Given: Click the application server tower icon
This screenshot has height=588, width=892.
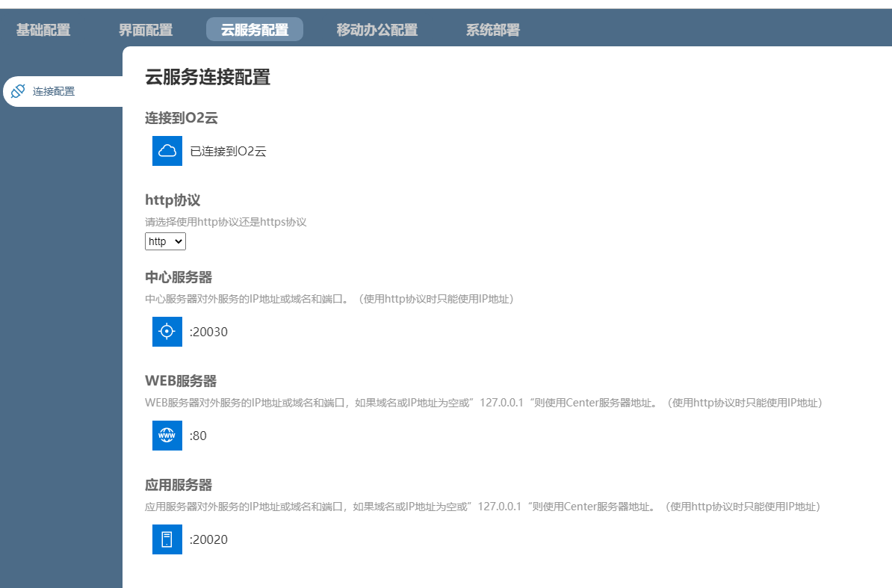Looking at the screenshot, I should tap(167, 539).
